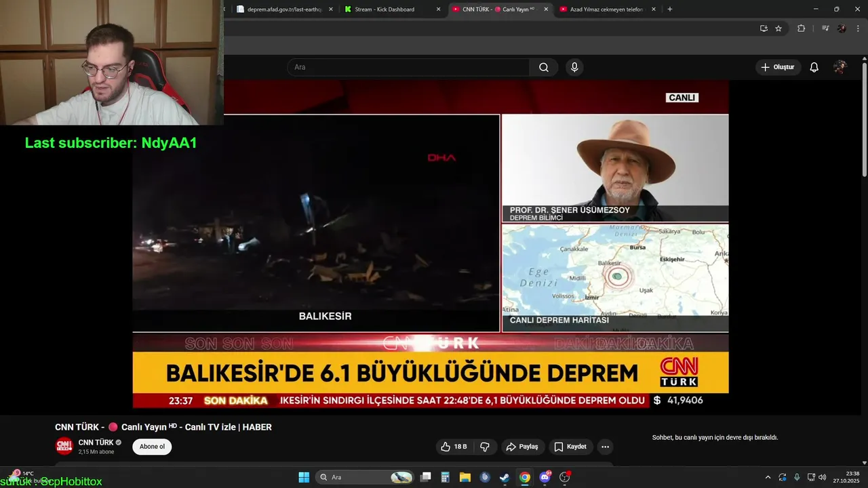Click the Paylaş share button

[x=522, y=447]
